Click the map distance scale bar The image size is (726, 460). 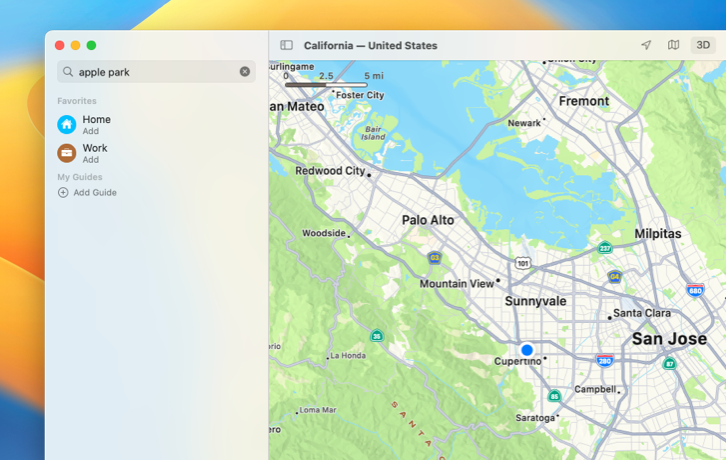pyautogui.click(x=326, y=85)
